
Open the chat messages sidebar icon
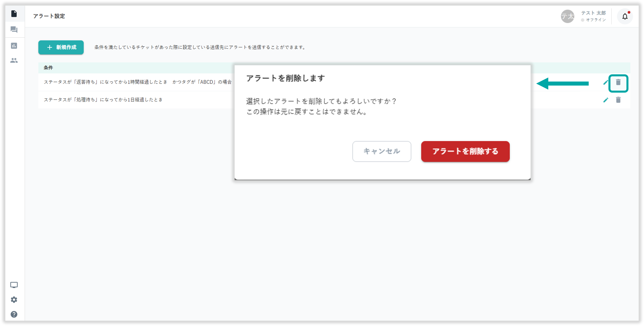click(x=14, y=30)
